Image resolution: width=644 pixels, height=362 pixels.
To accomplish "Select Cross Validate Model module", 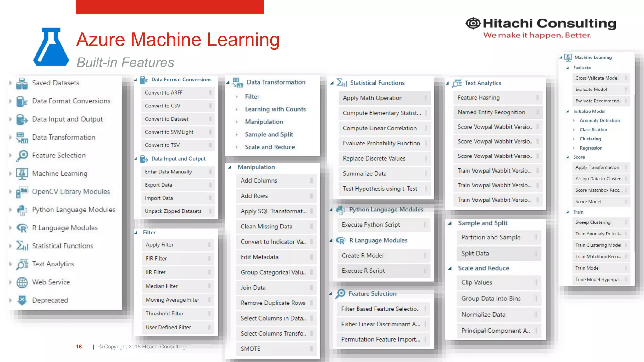I will pos(601,78).
